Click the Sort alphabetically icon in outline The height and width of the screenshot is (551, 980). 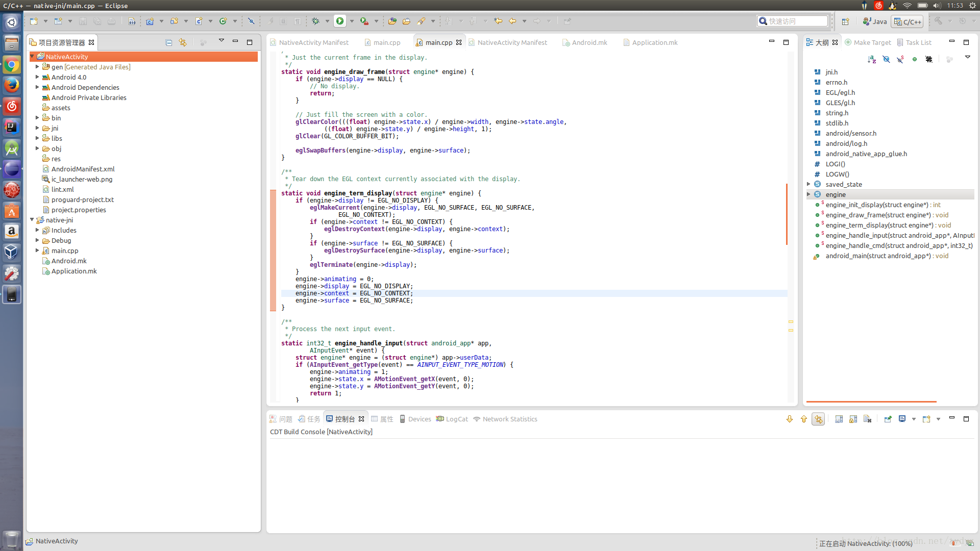(872, 59)
